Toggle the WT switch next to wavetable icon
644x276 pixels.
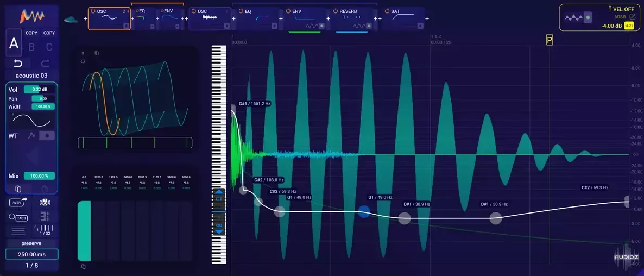tap(47, 135)
